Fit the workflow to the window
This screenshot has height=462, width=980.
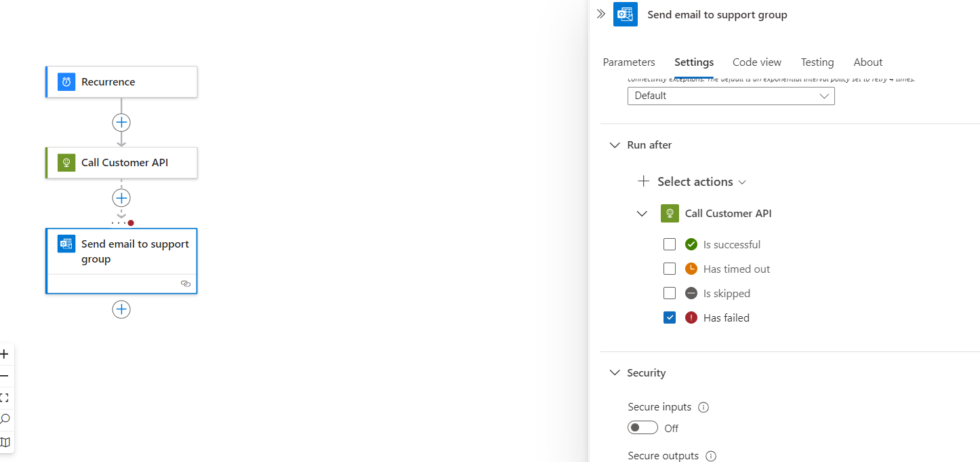click(5, 397)
